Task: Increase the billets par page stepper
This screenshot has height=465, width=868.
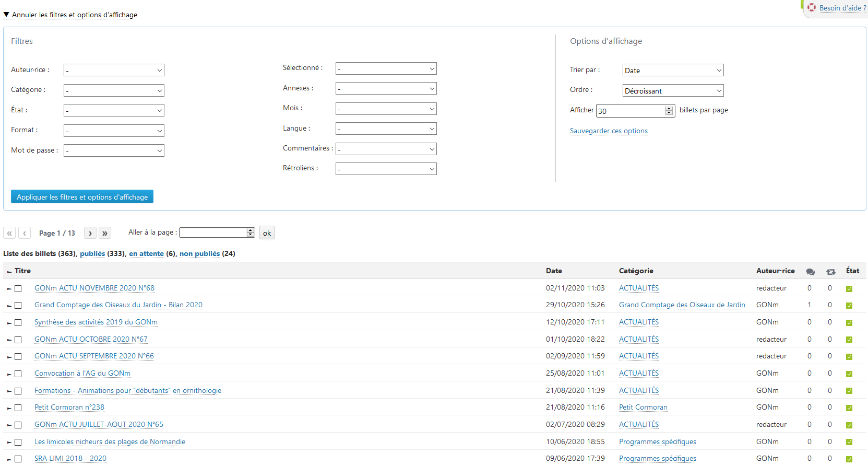Action: point(669,109)
